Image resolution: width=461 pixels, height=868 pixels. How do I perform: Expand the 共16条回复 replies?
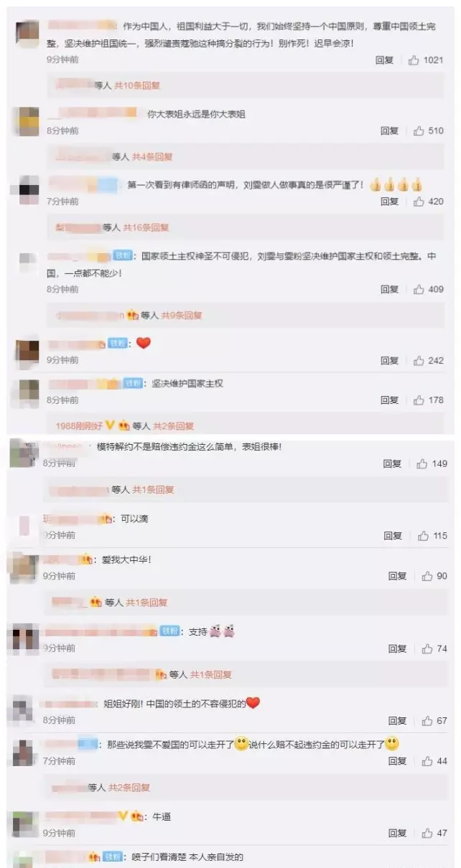(x=146, y=227)
